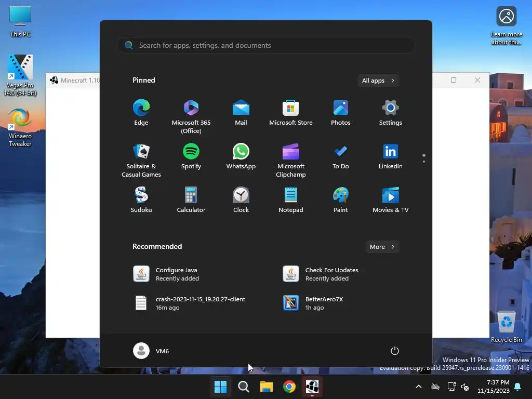Launch Notepad from pinned apps

pyautogui.click(x=291, y=200)
